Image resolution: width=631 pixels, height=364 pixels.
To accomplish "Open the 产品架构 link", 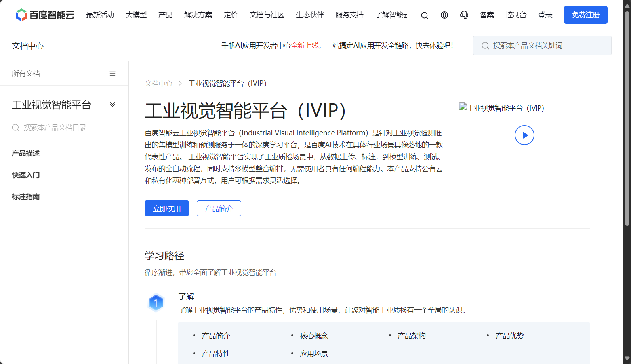I will coord(412,336).
